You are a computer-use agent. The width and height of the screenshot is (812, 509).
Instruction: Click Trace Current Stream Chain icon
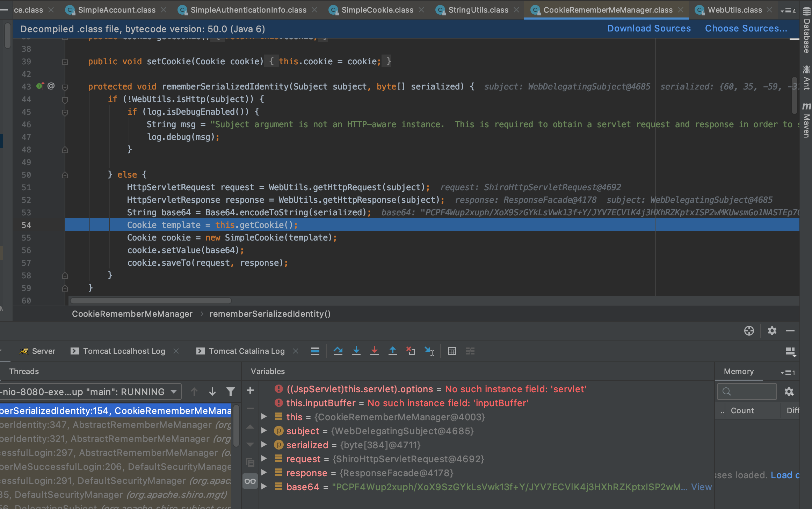point(470,351)
